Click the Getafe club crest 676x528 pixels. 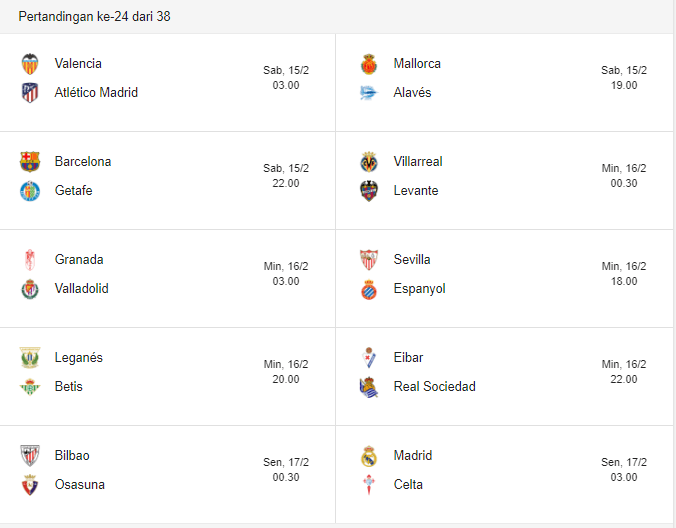29,191
